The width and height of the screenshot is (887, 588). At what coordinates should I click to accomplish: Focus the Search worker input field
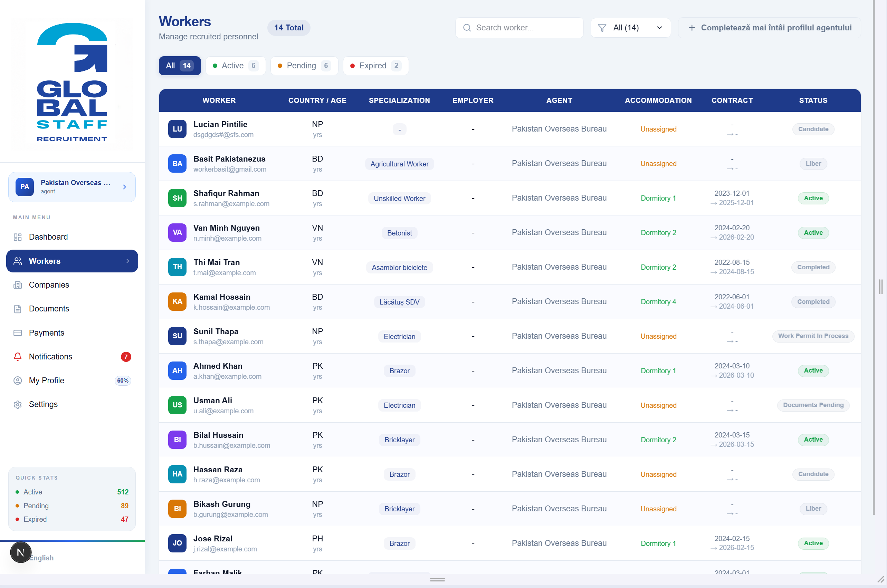[x=519, y=28]
